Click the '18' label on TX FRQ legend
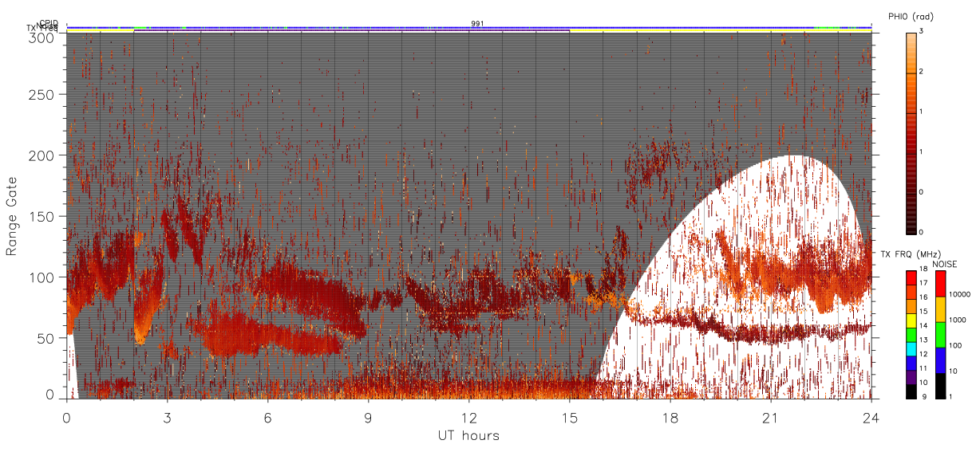This screenshot has height=452, width=980. click(924, 269)
